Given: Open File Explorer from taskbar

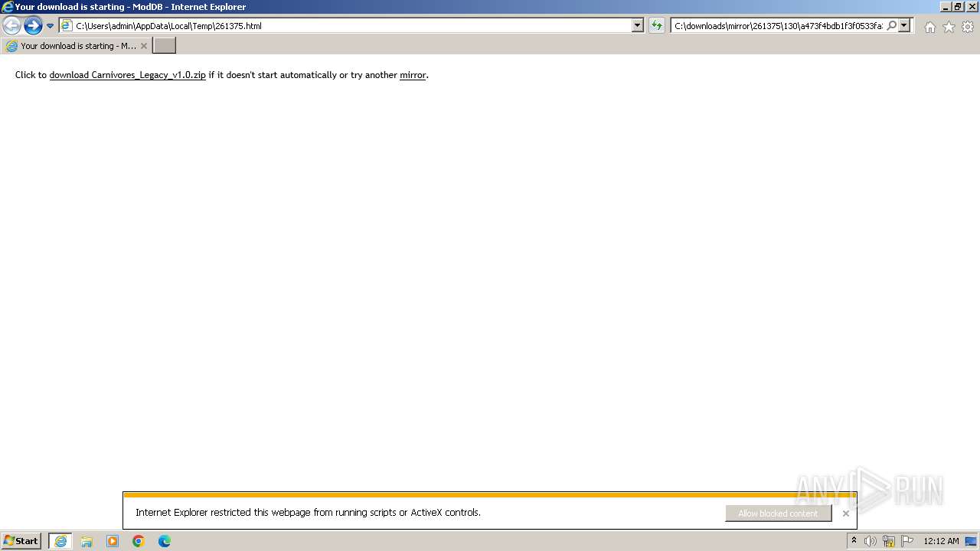Looking at the screenshot, I should click(87, 541).
